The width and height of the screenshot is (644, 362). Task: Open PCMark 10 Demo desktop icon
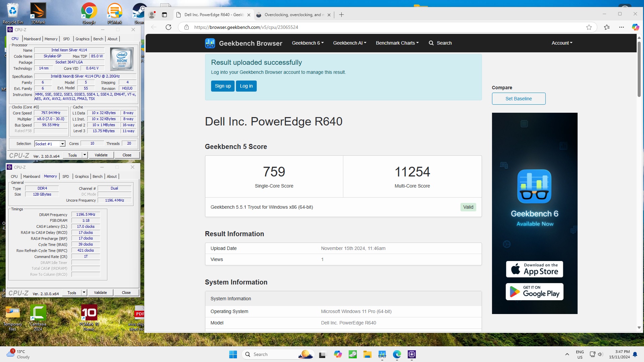[89, 317]
